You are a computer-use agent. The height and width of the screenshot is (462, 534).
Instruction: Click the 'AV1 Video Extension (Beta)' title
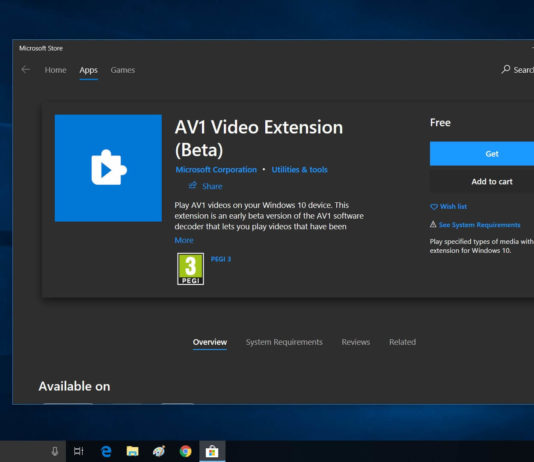(x=259, y=139)
